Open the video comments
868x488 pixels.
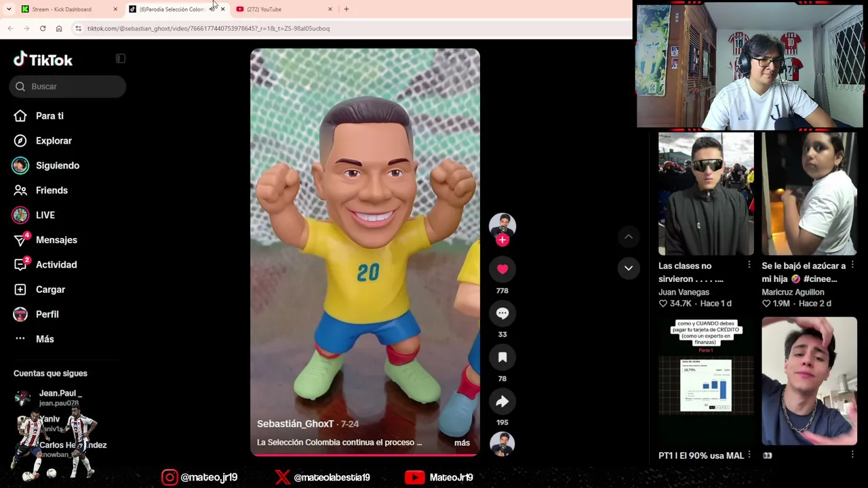[502, 313]
